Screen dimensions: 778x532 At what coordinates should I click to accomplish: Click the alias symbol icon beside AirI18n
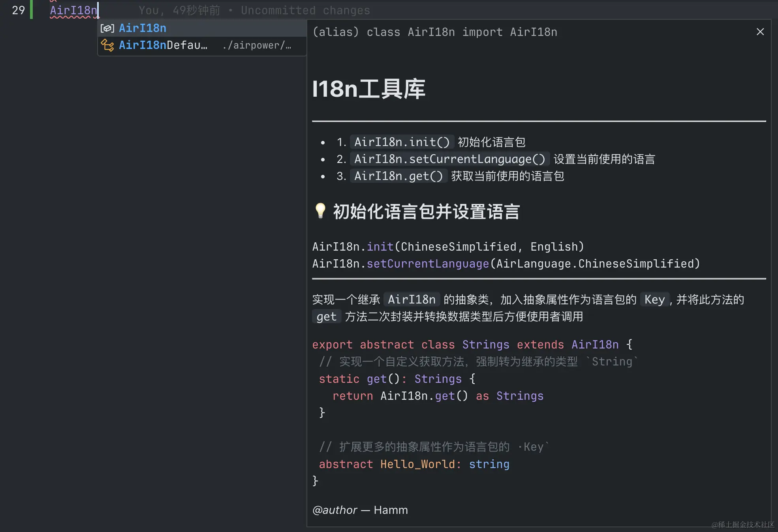[x=107, y=28]
